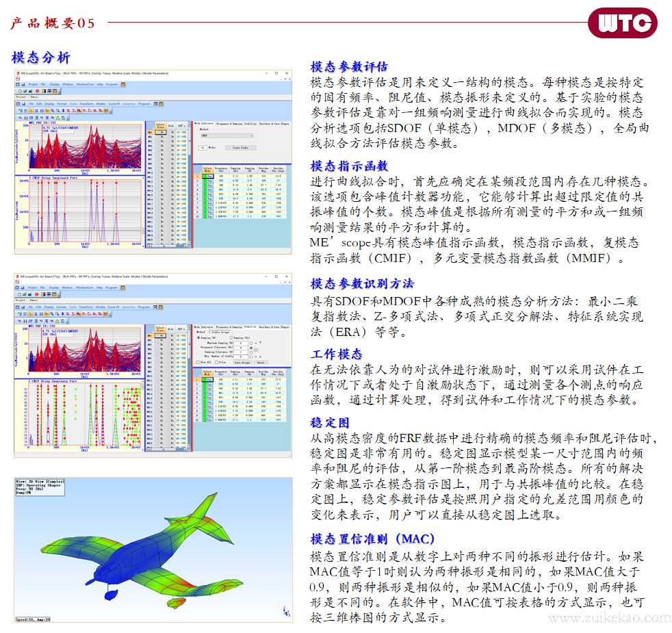Open the Transform menu in the upper window
The width and height of the screenshot is (672, 633).
coord(87,103)
